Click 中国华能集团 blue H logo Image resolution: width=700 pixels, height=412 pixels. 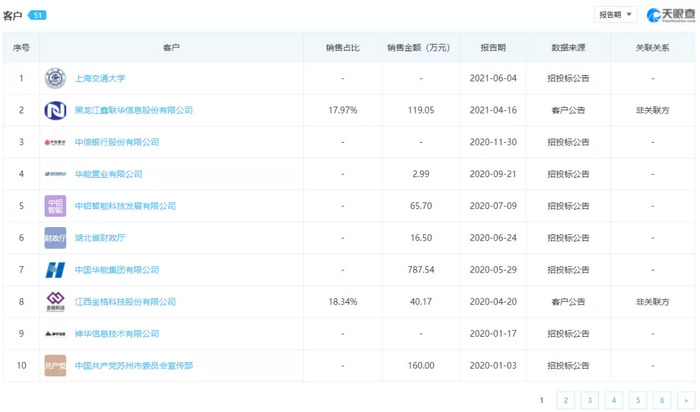click(55, 270)
